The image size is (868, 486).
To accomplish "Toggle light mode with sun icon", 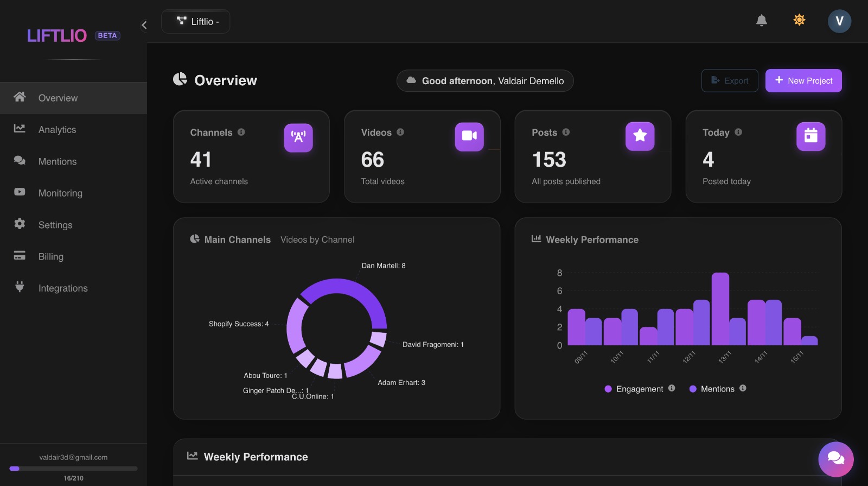I will tap(799, 21).
